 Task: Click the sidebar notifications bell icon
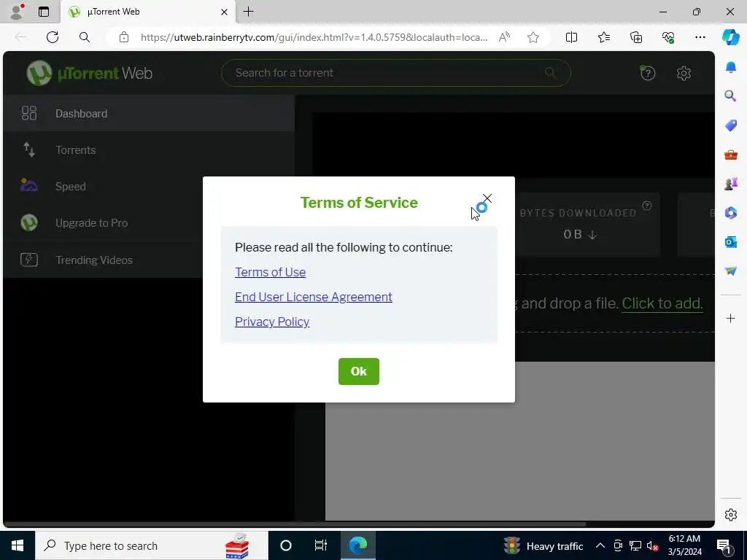click(x=730, y=67)
